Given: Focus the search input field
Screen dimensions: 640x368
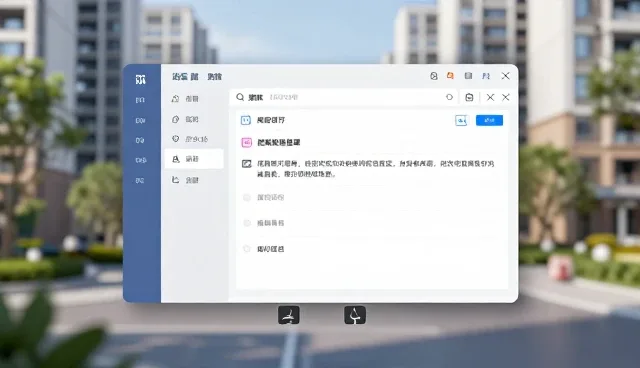Looking at the screenshot, I should [x=345, y=97].
